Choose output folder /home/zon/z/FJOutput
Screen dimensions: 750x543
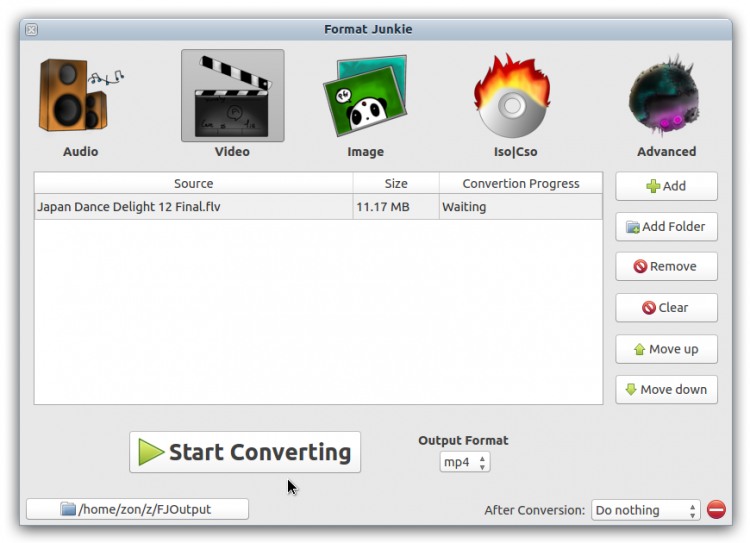click(137, 510)
